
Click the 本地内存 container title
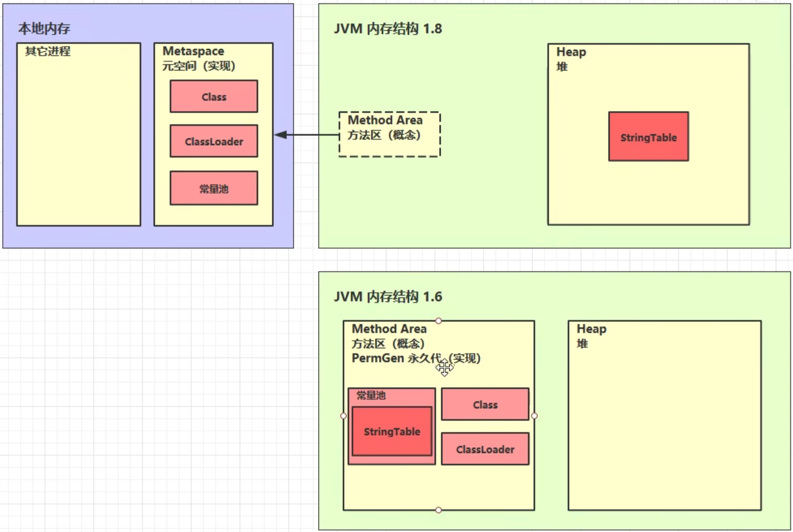click(x=44, y=29)
